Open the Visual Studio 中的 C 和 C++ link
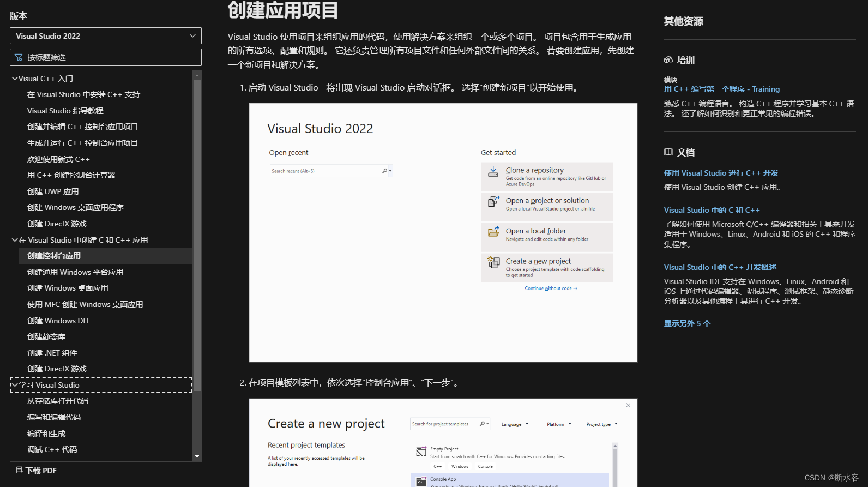 coord(712,210)
